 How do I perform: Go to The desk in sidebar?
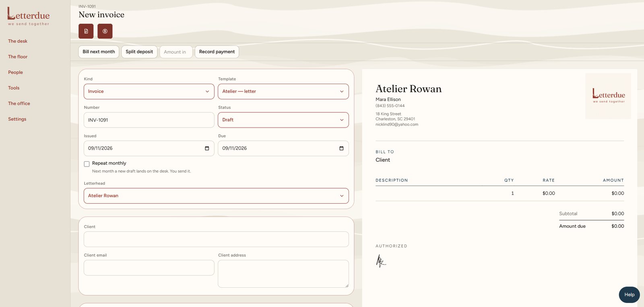point(18,41)
